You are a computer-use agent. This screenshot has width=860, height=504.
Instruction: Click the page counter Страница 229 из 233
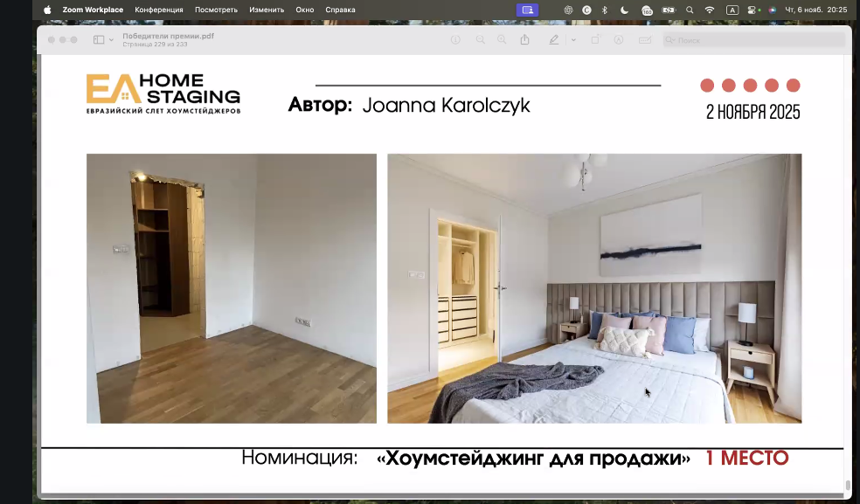[156, 45]
